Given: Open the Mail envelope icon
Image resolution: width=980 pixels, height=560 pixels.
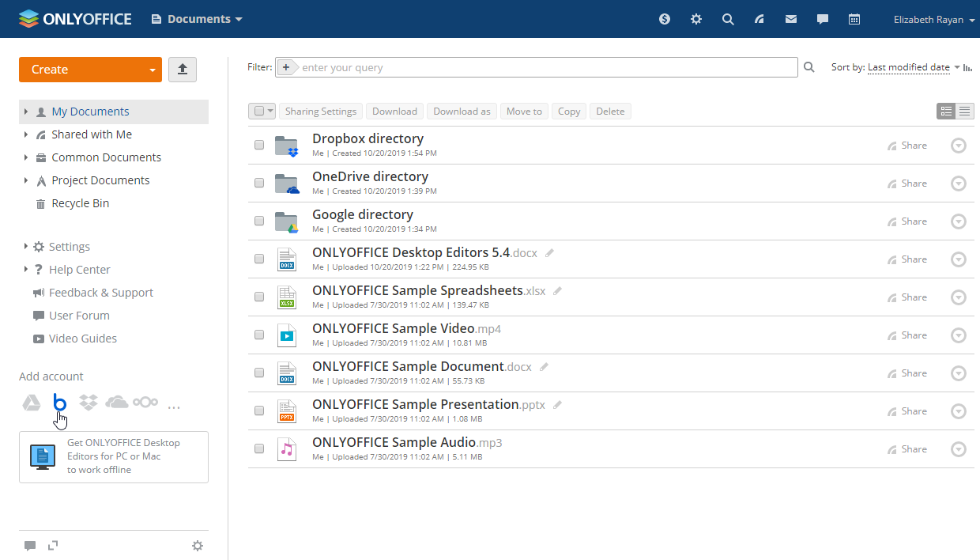Looking at the screenshot, I should click(x=791, y=19).
